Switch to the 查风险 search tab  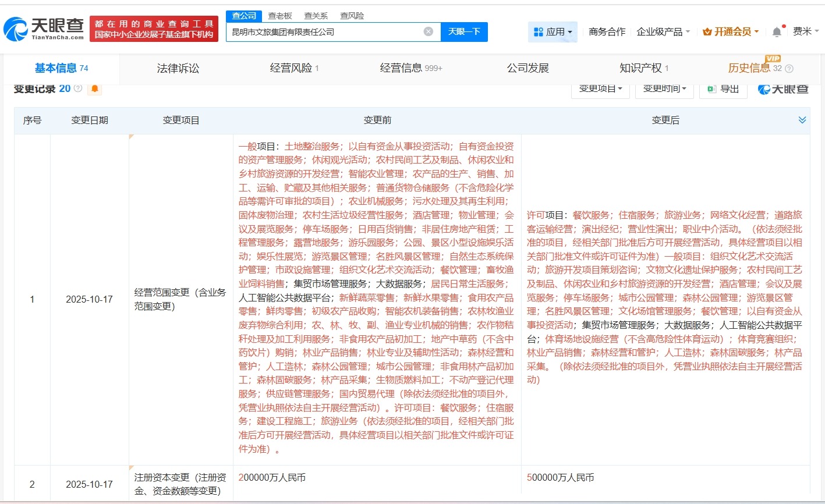tap(352, 16)
